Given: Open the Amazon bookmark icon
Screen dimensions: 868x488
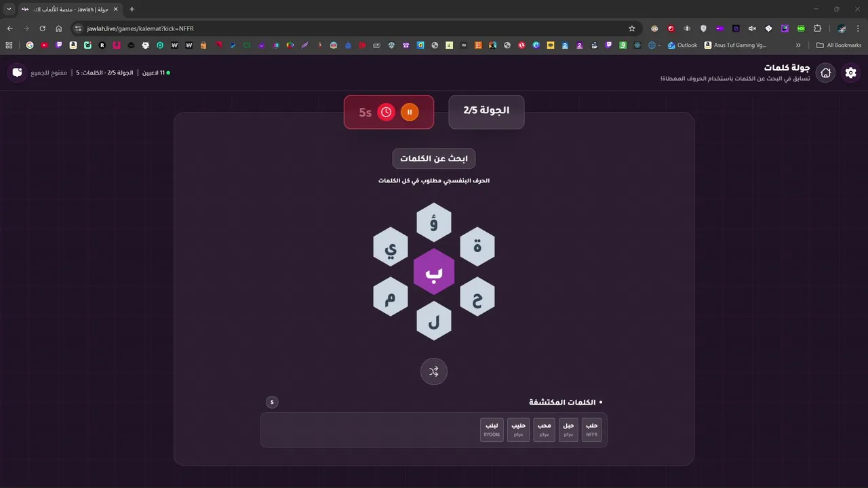Looking at the screenshot, I should tap(73, 45).
